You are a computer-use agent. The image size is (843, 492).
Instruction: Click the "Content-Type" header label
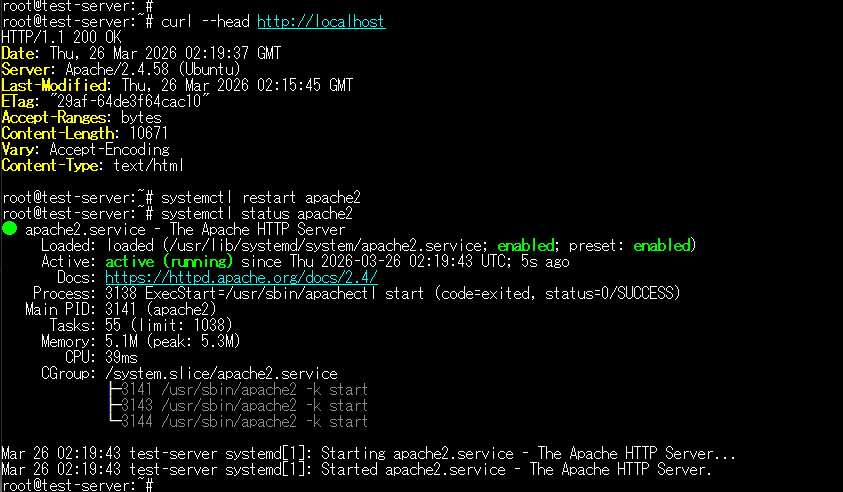pyautogui.click(x=50, y=165)
